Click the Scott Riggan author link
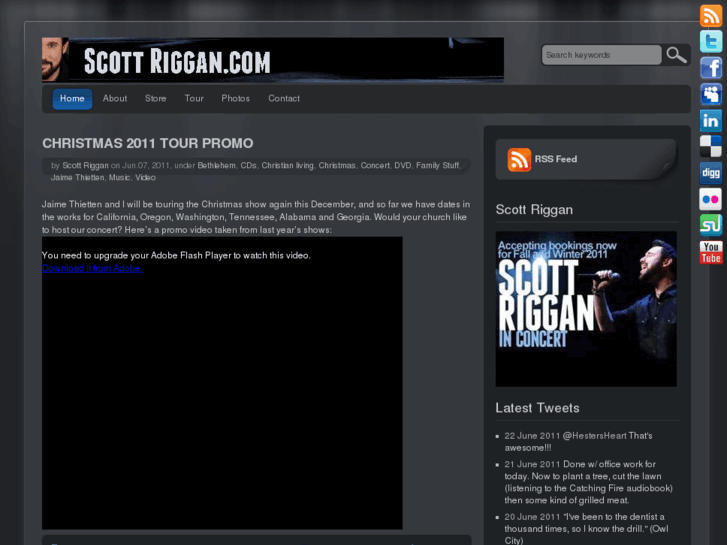Viewport: 727px width, 545px height. coord(85,166)
